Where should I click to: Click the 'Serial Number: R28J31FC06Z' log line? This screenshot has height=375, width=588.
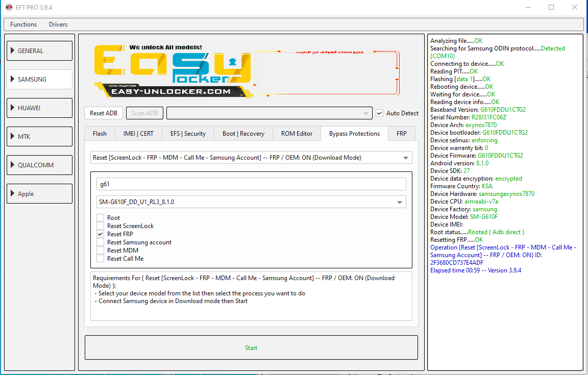tap(468, 117)
